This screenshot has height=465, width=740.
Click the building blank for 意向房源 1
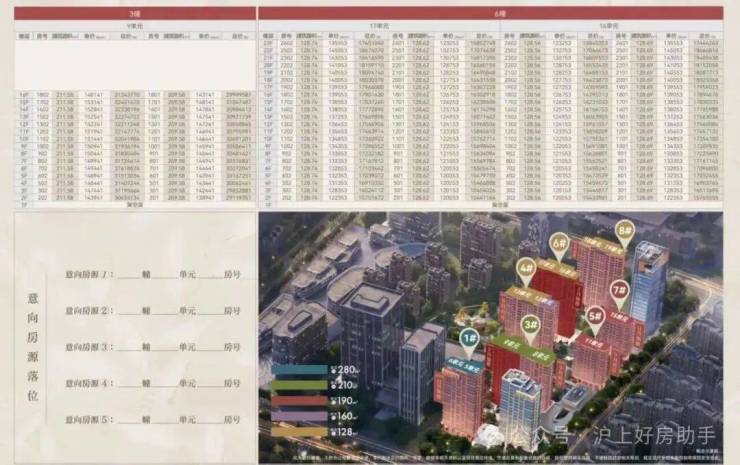[x=129, y=273]
